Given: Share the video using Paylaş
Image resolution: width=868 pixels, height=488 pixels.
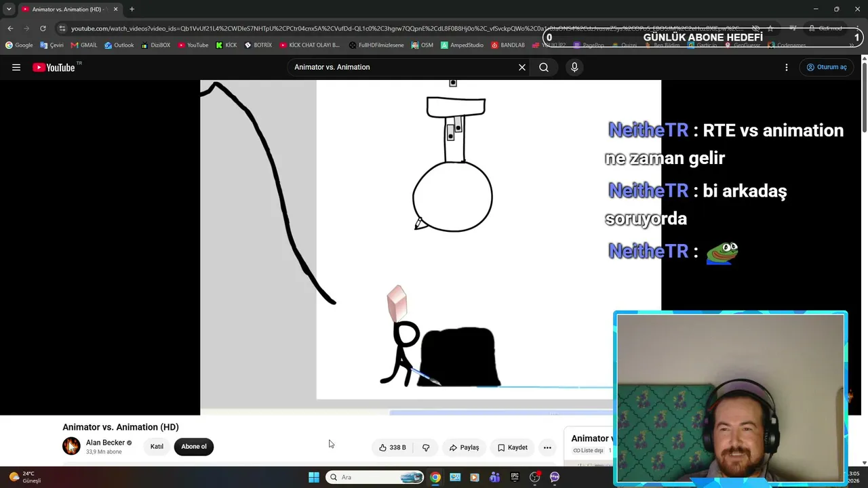Looking at the screenshot, I should pyautogui.click(x=465, y=447).
